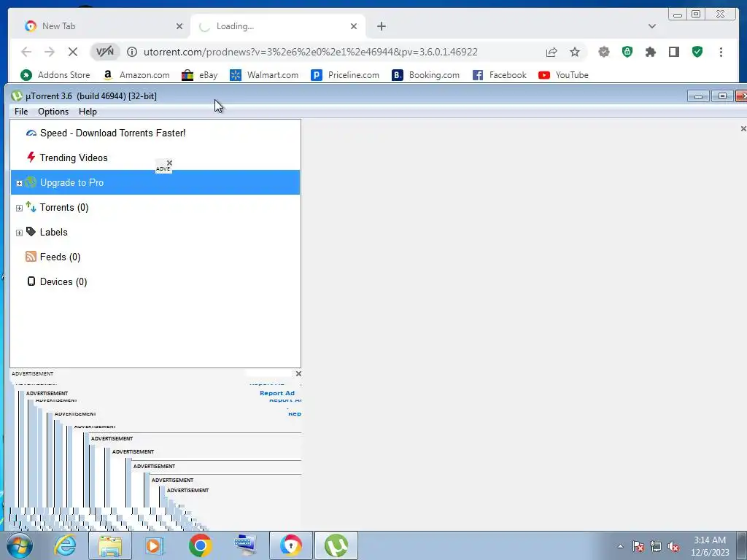Open Google Chrome from the taskbar
Image resolution: width=747 pixels, height=560 pixels.
tap(200, 545)
